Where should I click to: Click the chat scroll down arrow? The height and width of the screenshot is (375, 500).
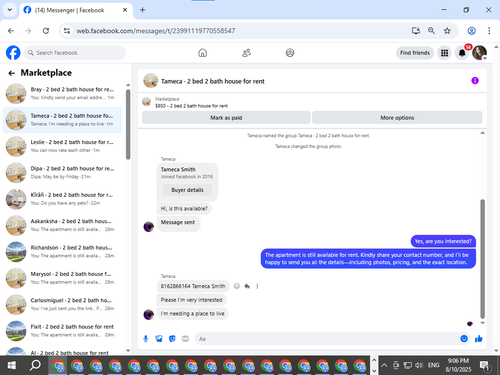[482, 323]
